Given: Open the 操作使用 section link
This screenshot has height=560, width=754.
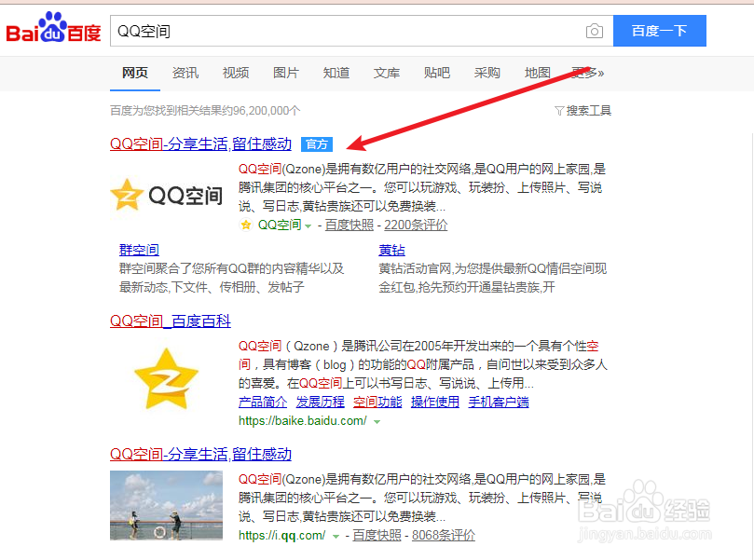Looking at the screenshot, I should pyautogui.click(x=435, y=402).
